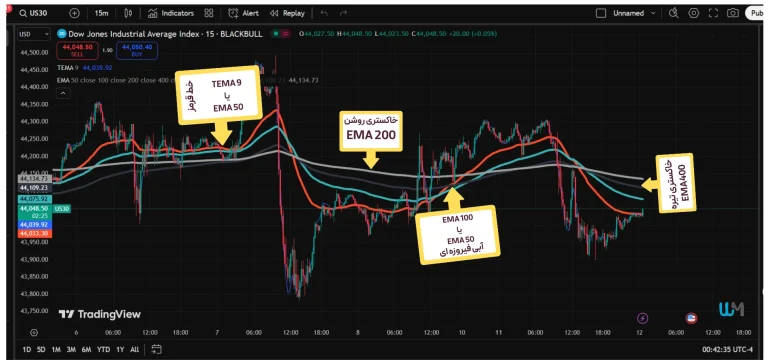Undo the last chart action
The image size is (768, 360).
tap(324, 13)
